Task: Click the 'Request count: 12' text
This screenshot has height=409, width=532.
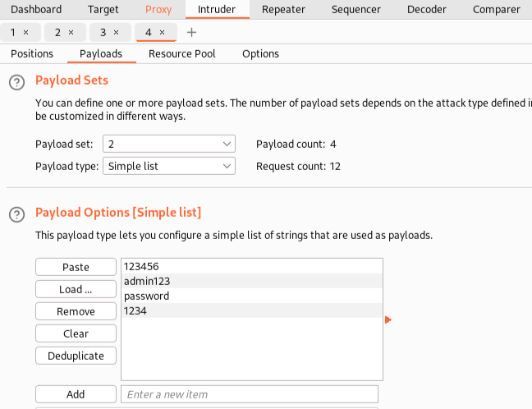Action: (298, 167)
